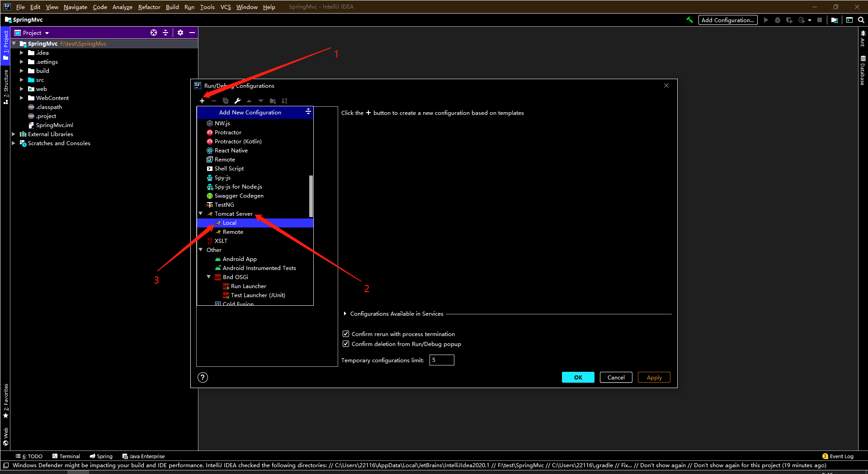Click the Copy Configuration icon in dialog toolbar
Image resolution: width=868 pixels, height=474 pixels.
(226, 101)
